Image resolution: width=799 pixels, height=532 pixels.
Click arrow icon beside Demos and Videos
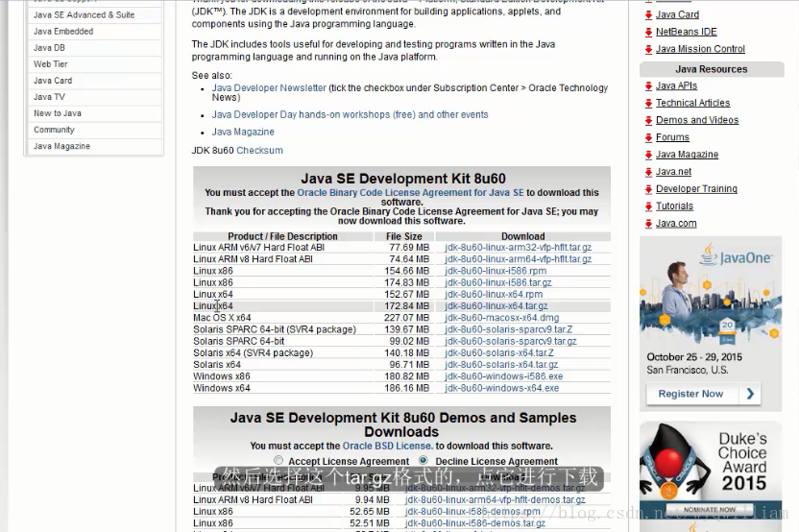coord(648,121)
